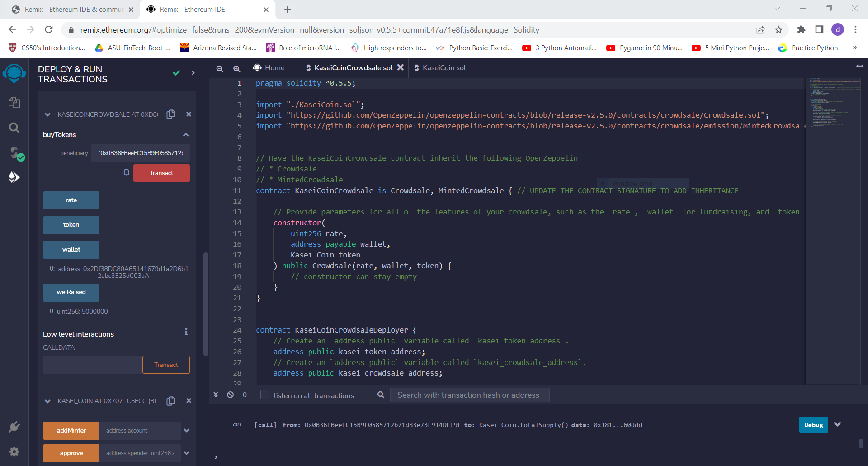Zoom in the editor font
868x466 pixels.
point(236,68)
